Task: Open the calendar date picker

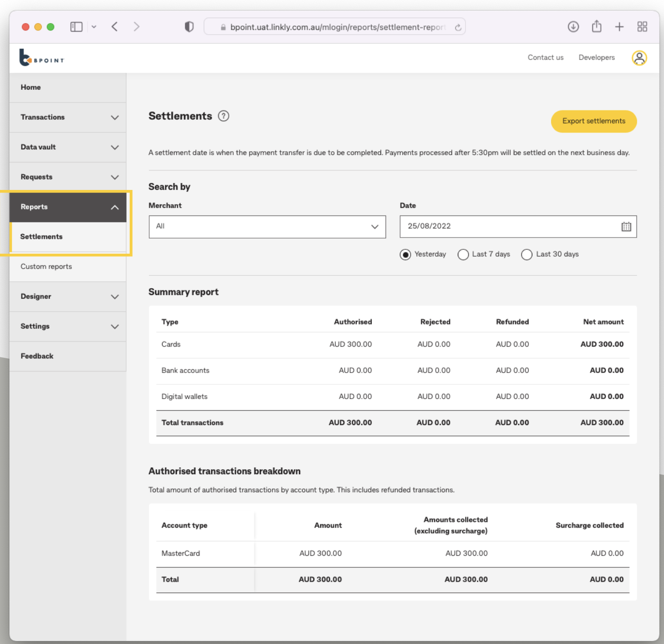Action: [626, 226]
